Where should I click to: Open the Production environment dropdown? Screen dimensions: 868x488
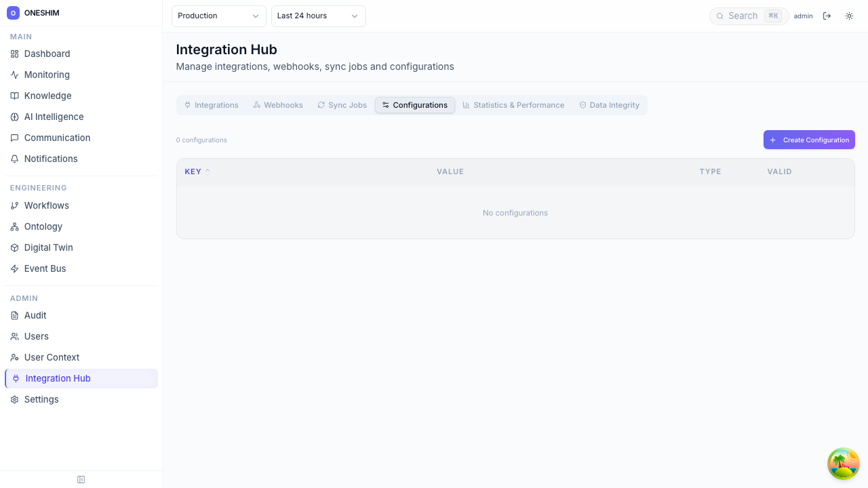coord(218,16)
